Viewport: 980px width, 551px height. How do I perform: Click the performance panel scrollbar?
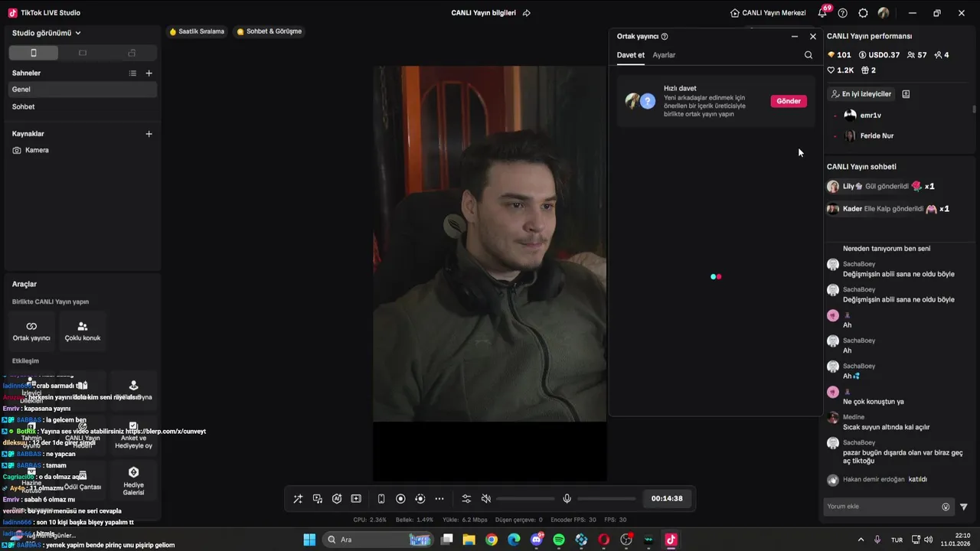point(974,109)
